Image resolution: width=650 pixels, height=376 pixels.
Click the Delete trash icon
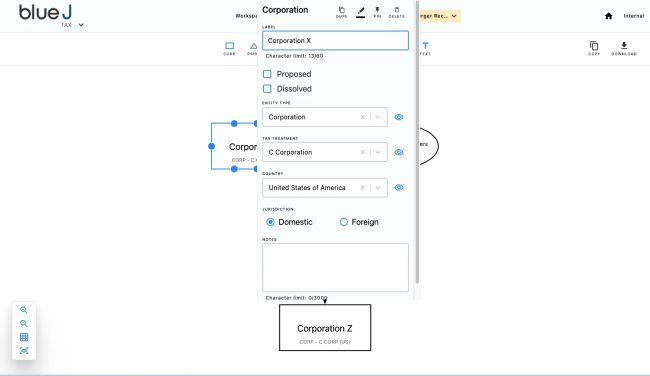coord(396,12)
